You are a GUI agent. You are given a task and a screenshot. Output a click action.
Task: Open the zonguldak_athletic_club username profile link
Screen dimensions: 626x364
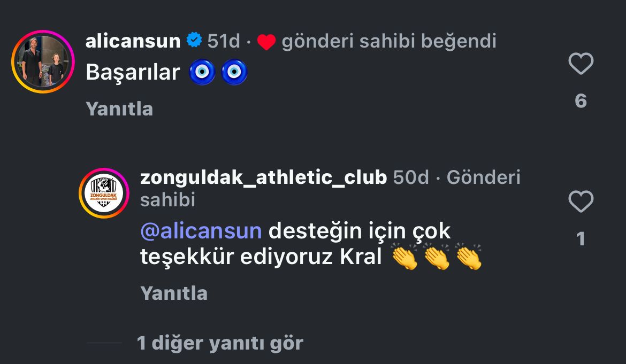tap(263, 177)
